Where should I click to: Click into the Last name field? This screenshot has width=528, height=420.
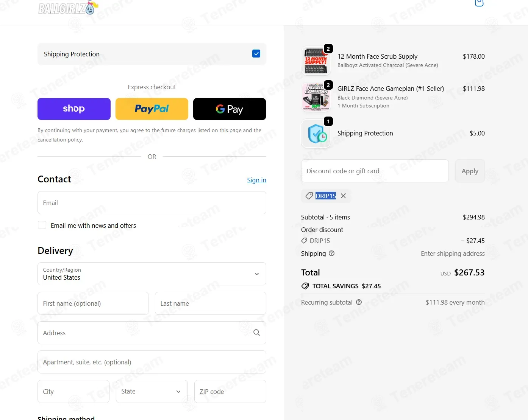211,303
